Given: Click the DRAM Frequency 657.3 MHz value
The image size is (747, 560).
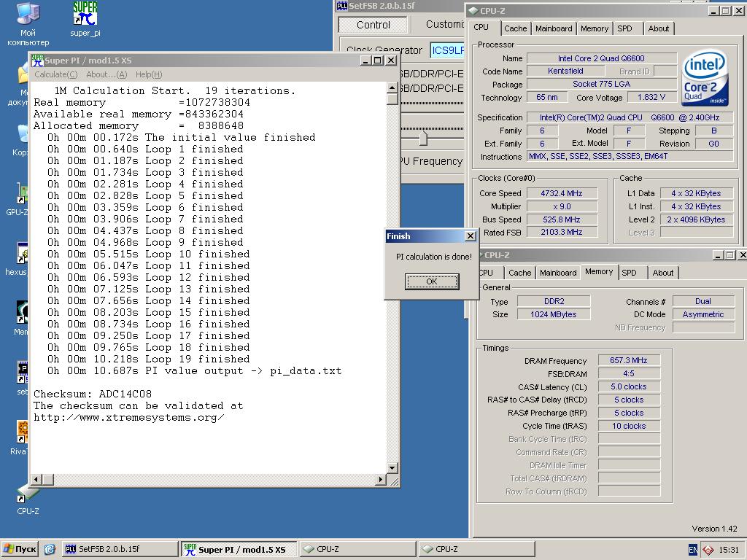Looking at the screenshot, I should (629, 360).
